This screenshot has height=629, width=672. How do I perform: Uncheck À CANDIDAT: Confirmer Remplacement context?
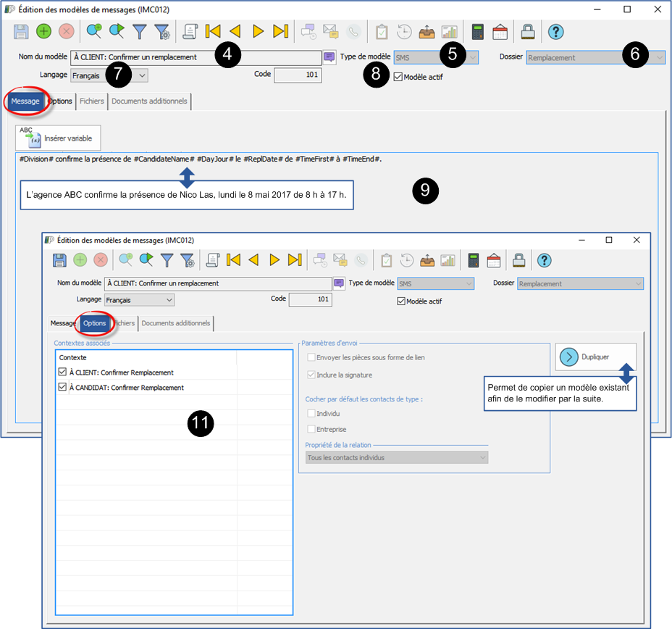coord(62,387)
